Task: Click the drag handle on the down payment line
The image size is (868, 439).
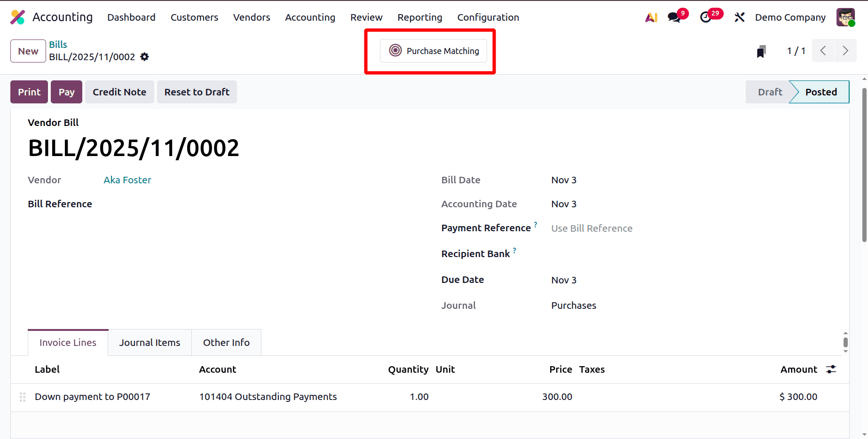Action: click(22, 397)
